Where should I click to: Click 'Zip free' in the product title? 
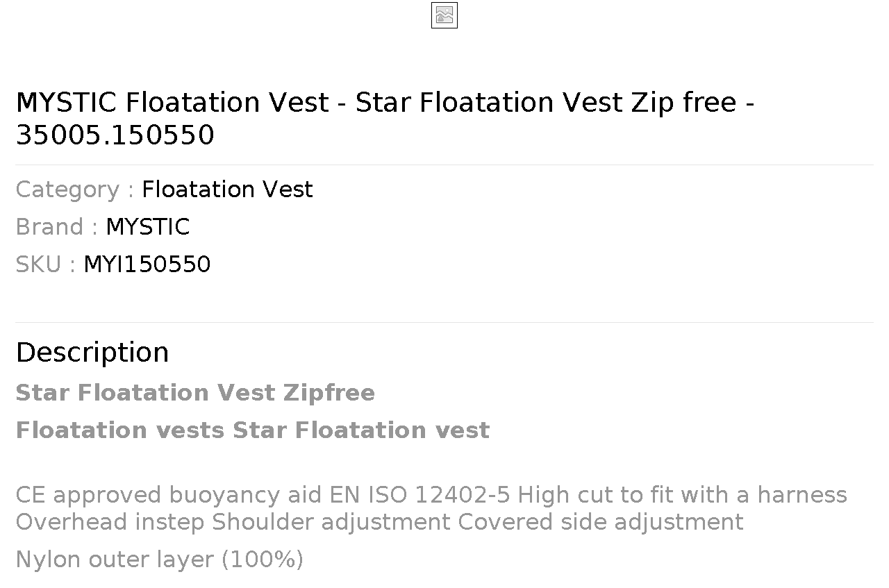point(683,102)
